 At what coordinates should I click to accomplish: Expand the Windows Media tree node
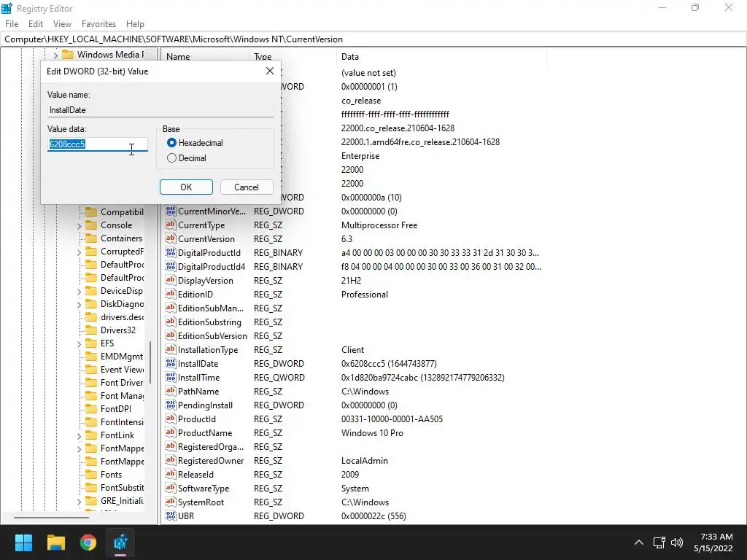[x=55, y=55]
